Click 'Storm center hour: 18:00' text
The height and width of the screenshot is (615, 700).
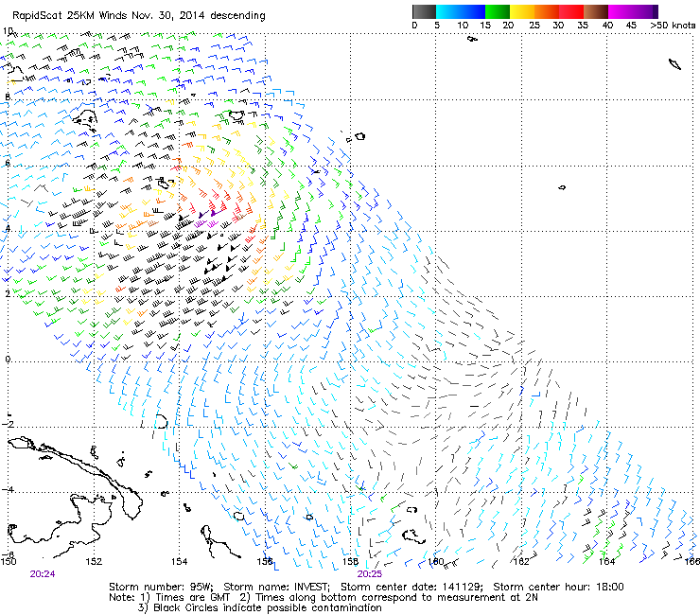558,587
